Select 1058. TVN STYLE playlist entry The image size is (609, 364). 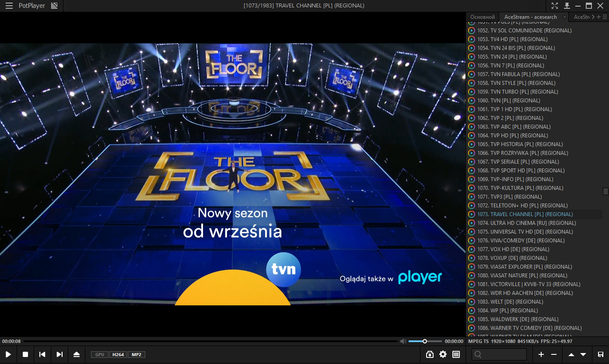(x=534, y=83)
